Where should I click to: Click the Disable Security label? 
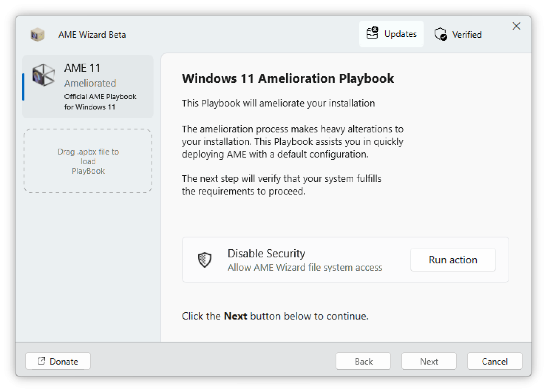pos(266,253)
